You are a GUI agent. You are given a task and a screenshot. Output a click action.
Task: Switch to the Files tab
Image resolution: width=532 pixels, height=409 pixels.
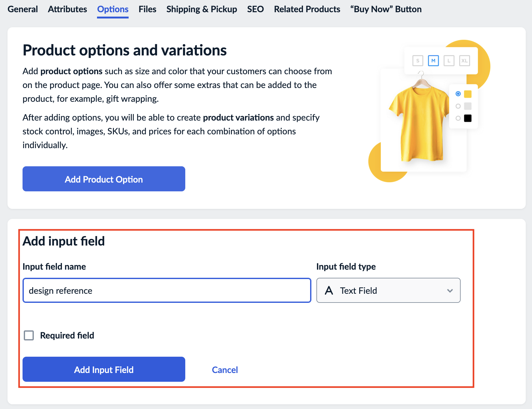click(147, 9)
